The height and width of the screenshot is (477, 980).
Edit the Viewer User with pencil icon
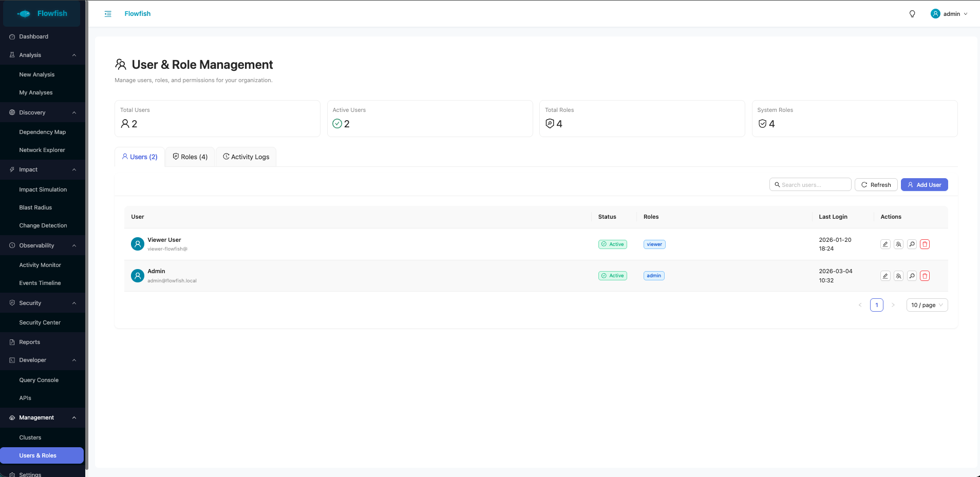pyautogui.click(x=885, y=244)
